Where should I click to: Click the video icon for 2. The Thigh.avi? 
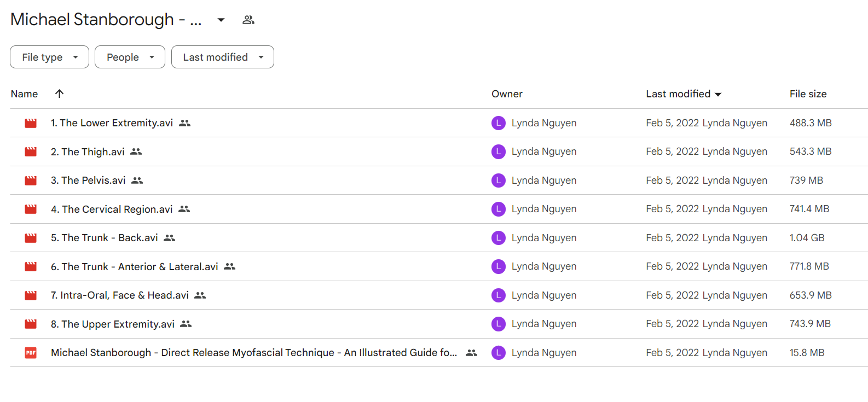[x=31, y=152]
